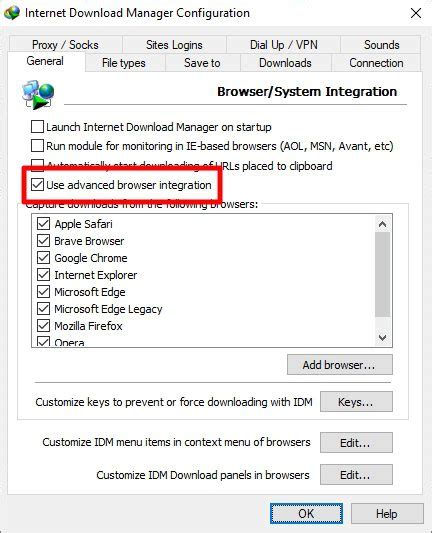Viewport: 432px width, 533px height.
Task: Close the configuration dialog with X
Action: click(416, 14)
